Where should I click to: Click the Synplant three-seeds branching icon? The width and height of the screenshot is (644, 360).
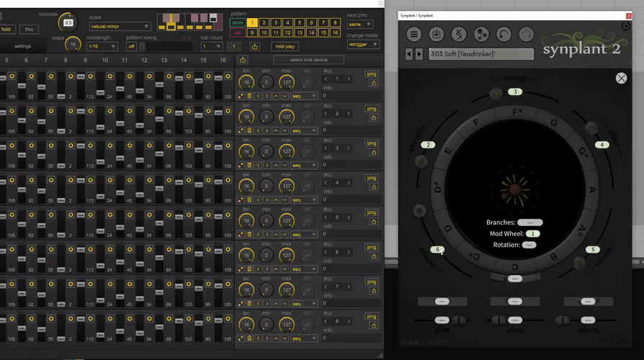[481, 34]
